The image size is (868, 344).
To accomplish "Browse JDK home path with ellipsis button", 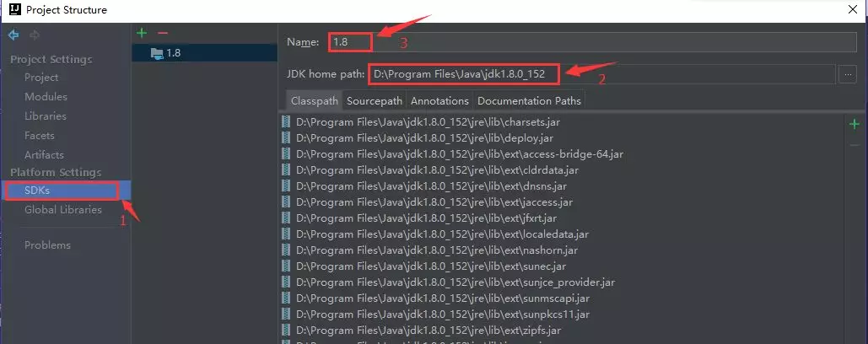I will tap(848, 75).
